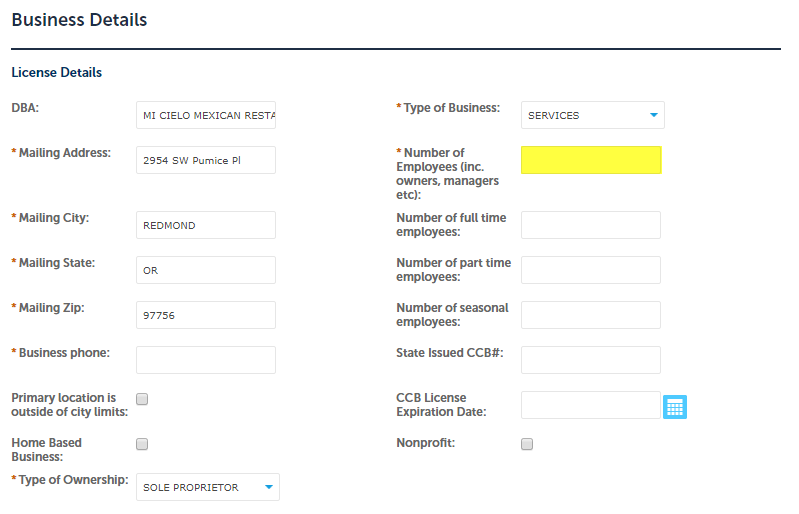Check Primary location is outside city limits

(142, 399)
